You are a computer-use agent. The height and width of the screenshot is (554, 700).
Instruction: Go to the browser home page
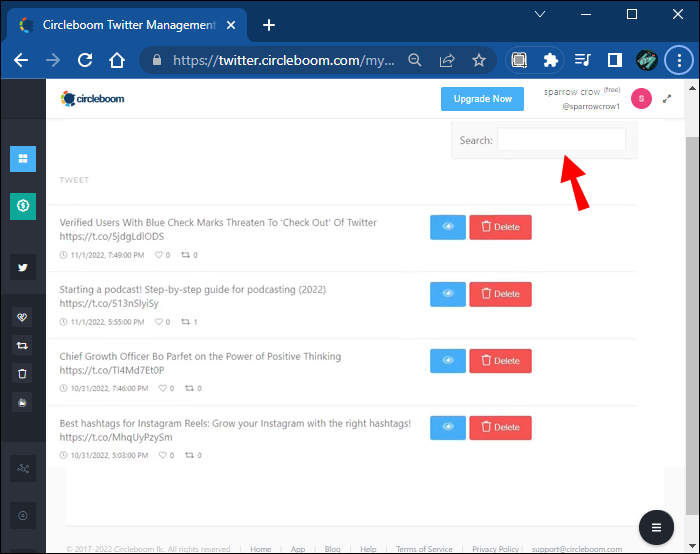pyautogui.click(x=117, y=60)
